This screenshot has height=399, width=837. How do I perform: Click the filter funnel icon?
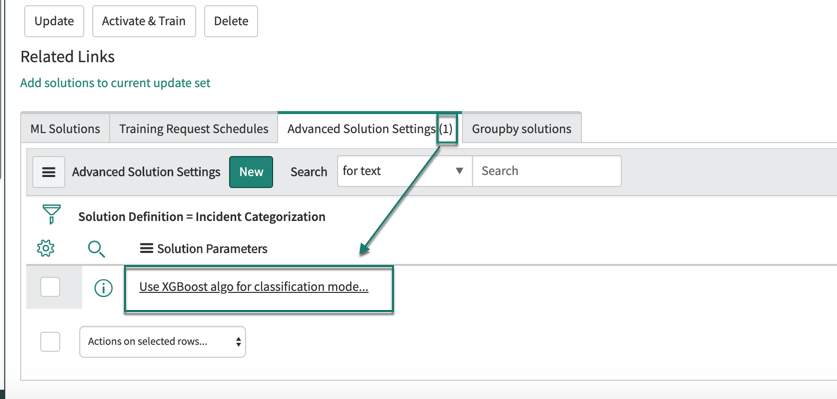point(51,214)
